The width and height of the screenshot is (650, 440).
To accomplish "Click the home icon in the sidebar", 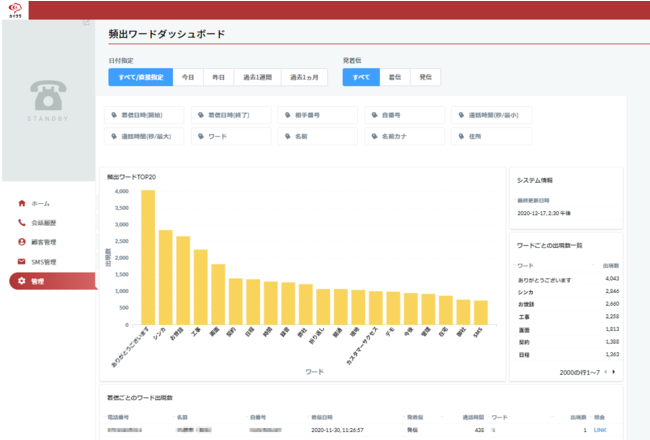I will point(22,203).
